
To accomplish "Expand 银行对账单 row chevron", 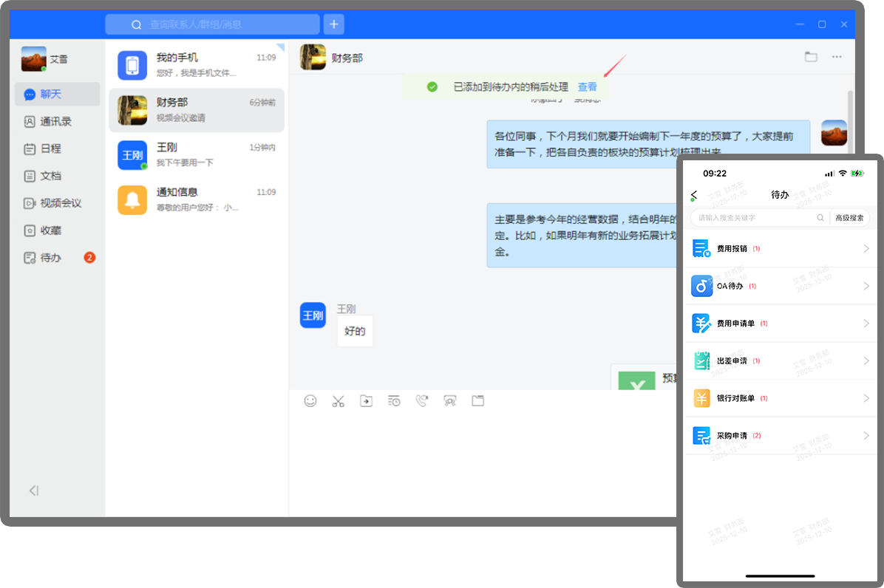I will 866,398.
